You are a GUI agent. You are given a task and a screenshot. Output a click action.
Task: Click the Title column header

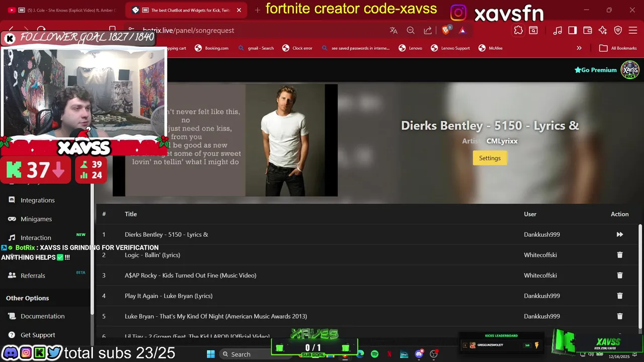(x=131, y=214)
